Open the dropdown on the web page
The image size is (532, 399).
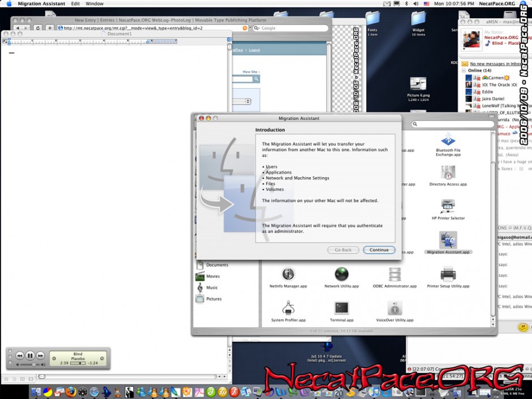coord(242,101)
